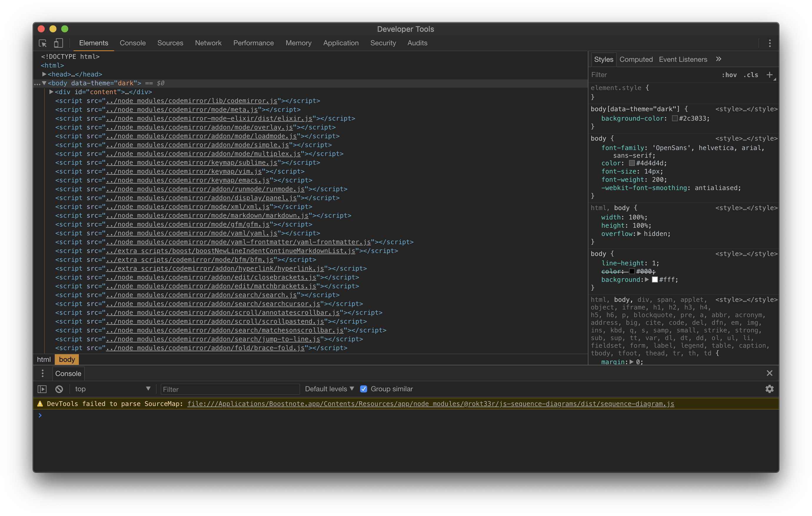Screen dimensions: 812x516
Task: Click the #2c3033 background-color swatch
Action: pos(674,118)
